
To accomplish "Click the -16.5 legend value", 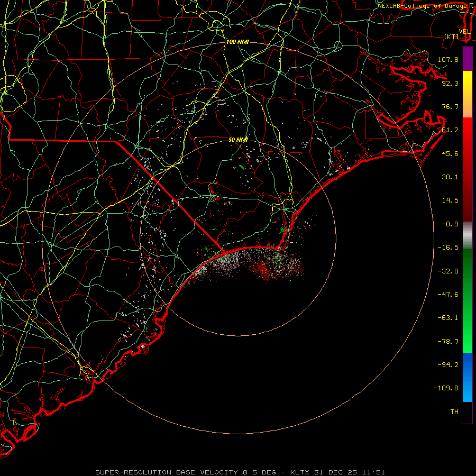I will (448, 248).
